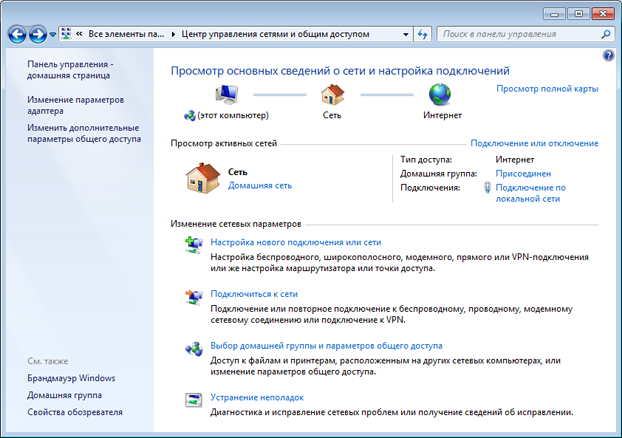The width and height of the screenshot is (622, 438).
Task: Click the 'Интернет' label under the globe
Action: pos(442,115)
